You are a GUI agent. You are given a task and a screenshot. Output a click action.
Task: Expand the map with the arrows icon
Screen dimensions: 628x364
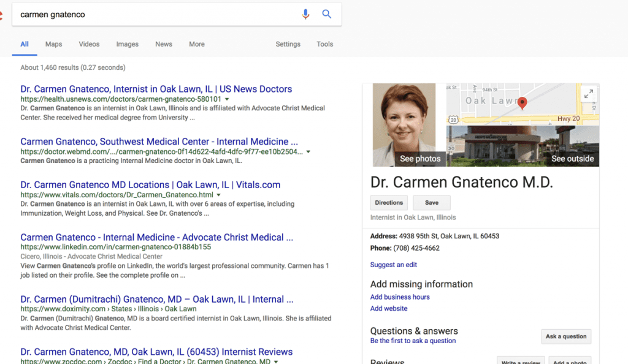pos(588,94)
